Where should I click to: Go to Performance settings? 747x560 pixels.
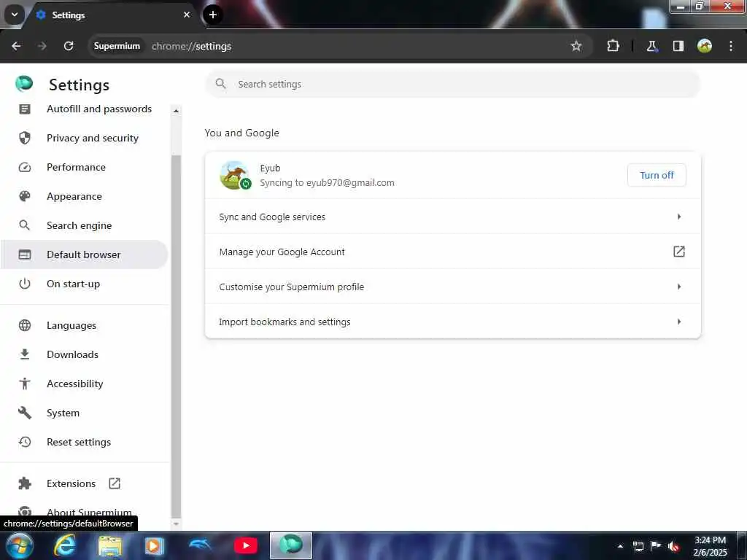tap(85, 167)
